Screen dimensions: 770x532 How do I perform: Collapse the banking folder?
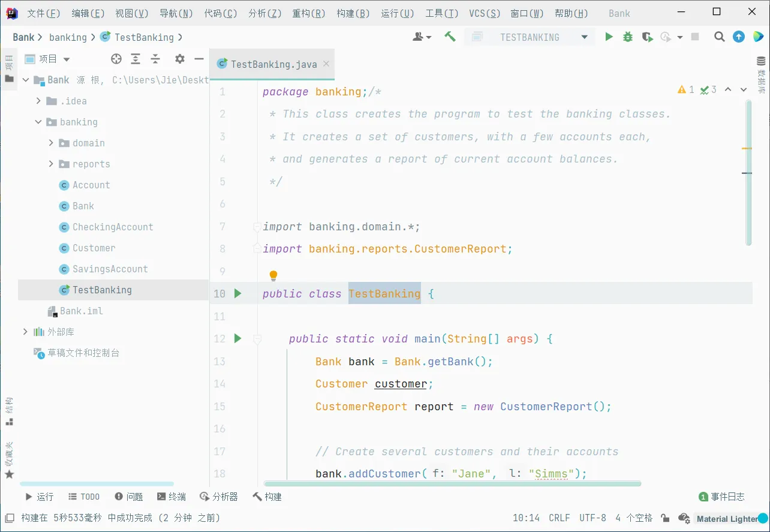[x=38, y=122]
